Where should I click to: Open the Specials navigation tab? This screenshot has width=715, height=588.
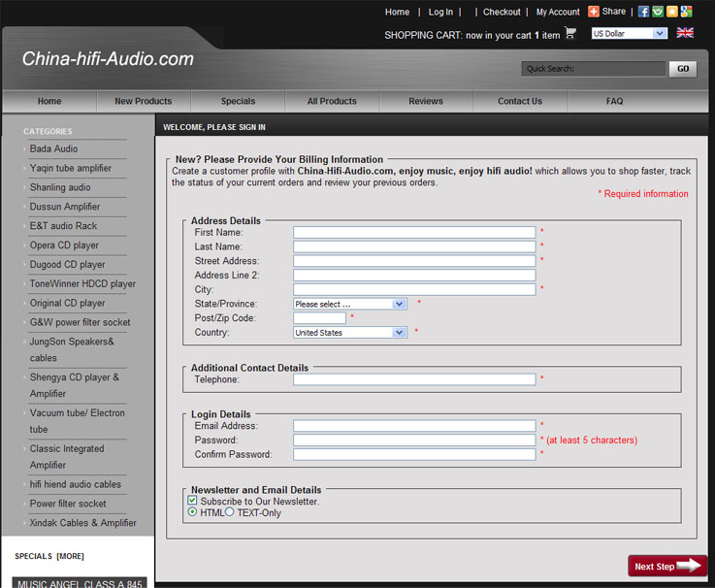(x=238, y=101)
